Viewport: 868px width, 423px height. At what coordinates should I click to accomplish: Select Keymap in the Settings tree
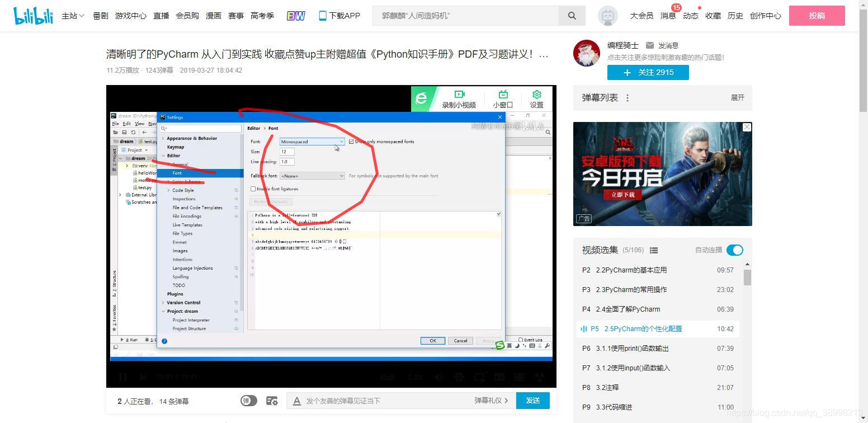click(176, 147)
